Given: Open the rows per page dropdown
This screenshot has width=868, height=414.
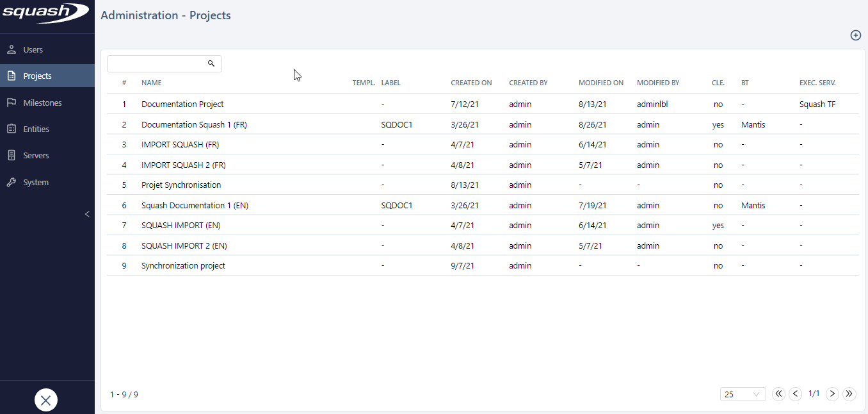Looking at the screenshot, I should tap(743, 395).
